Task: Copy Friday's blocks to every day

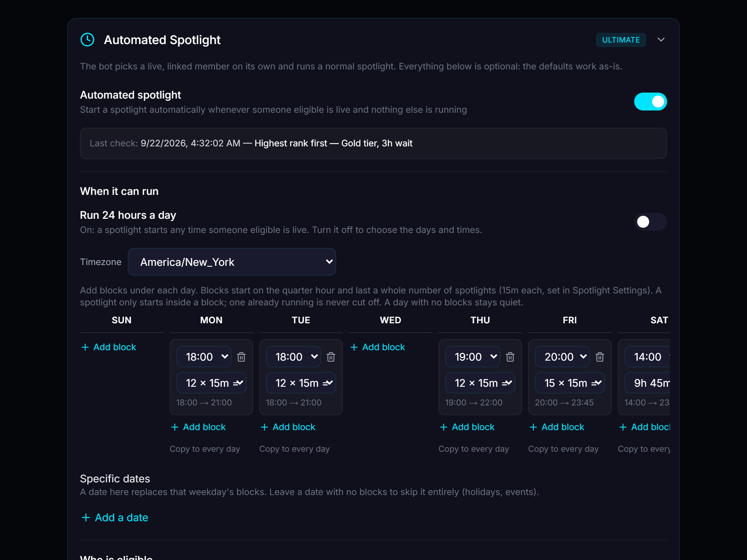Action: tap(563, 449)
